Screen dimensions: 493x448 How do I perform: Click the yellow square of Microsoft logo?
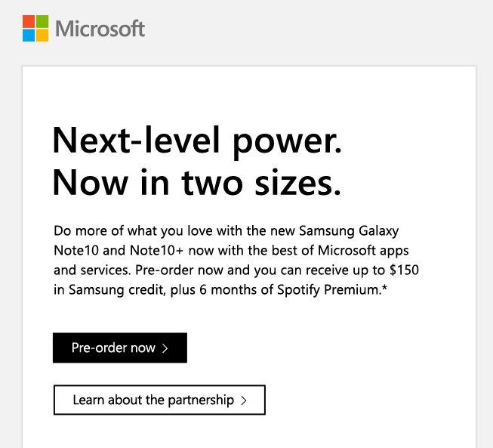[x=42, y=36]
